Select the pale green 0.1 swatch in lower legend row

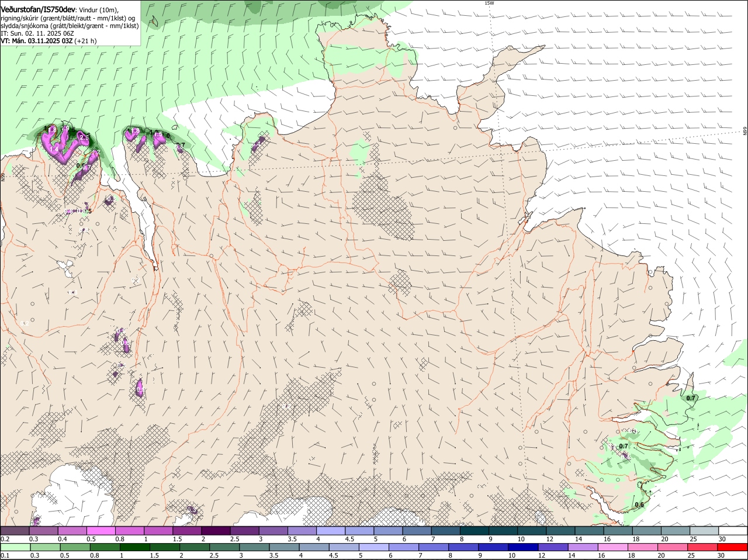click(15, 547)
